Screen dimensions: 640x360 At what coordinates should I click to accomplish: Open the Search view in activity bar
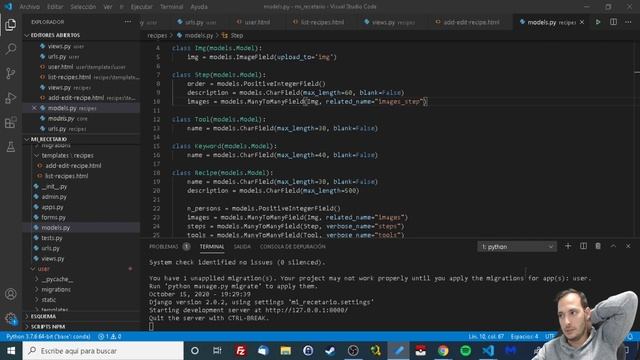click(11, 49)
